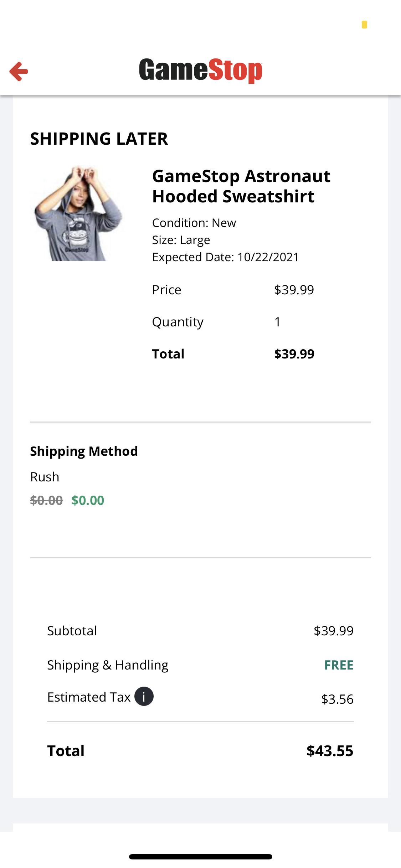Tap the crossed-out $0.00 shipping price
Image resolution: width=401 pixels, height=868 pixels.
pos(46,500)
